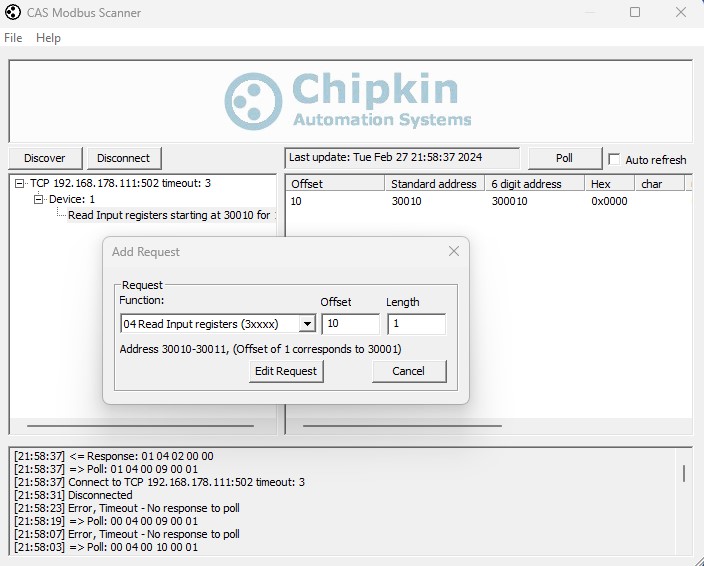
Task: Collapse the Device: 1 tree node
Action: coord(39,199)
